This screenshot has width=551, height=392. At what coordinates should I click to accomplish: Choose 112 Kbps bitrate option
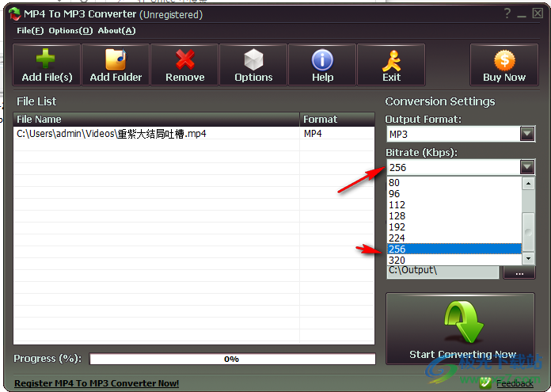[454, 204]
